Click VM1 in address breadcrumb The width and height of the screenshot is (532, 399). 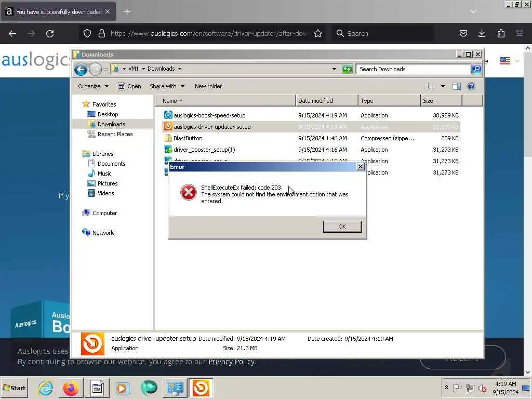[x=134, y=69]
